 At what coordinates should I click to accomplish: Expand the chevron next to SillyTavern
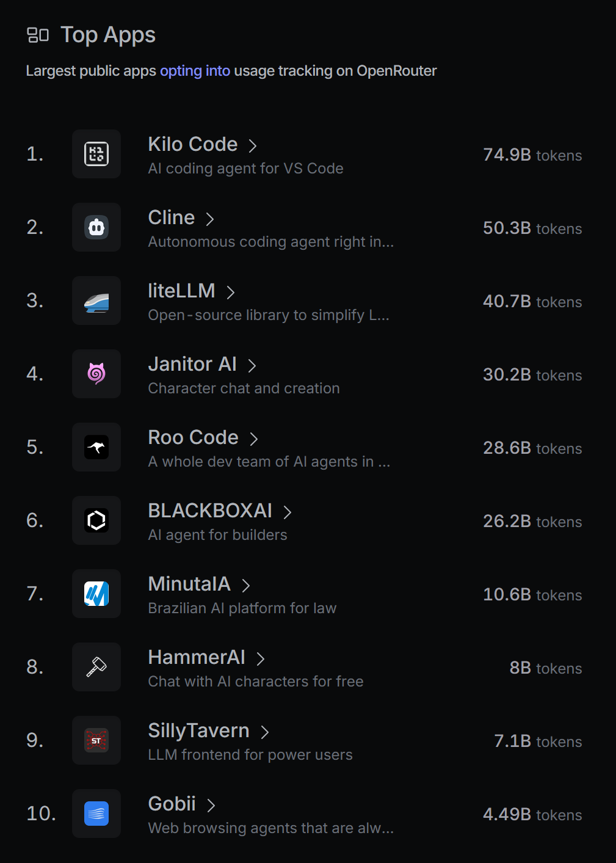(265, 732)
